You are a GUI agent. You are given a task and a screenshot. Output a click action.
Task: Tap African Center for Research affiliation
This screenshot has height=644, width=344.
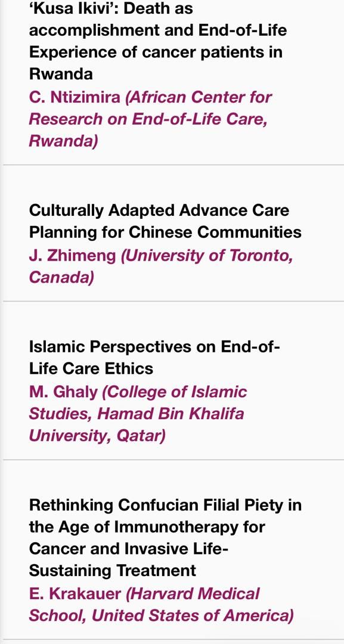[151, 119]
